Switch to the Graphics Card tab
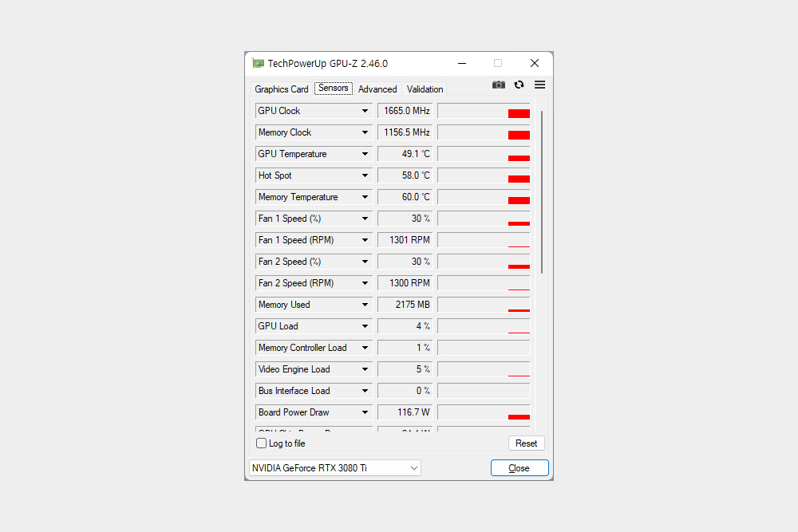798x532 pixels. point(282,89)
